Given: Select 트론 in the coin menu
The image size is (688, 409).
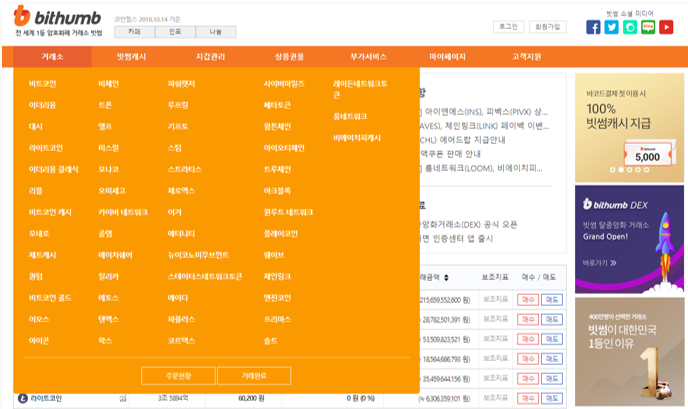Looking at the screenshot, I should pyautogui.click(x=105, y=105).
